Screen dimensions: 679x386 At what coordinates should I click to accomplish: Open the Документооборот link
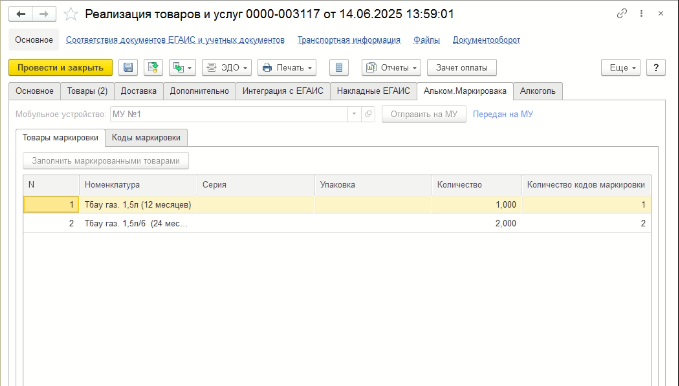pos(486,40)
